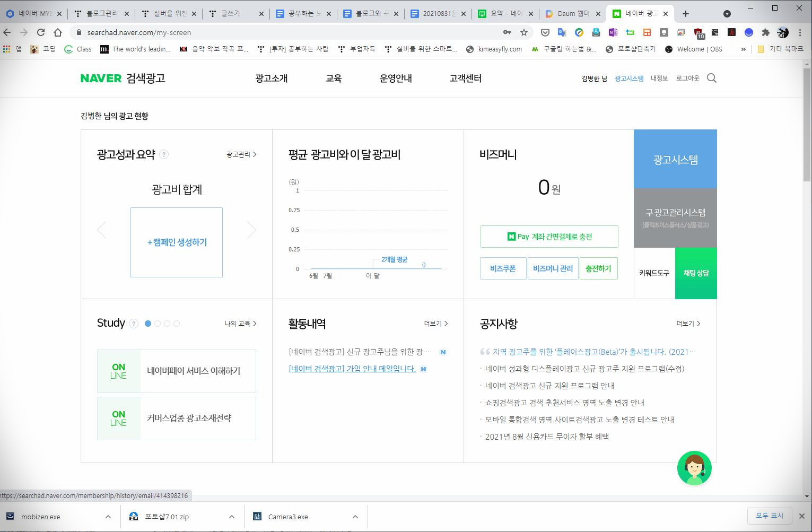Expand 더보기 in 공지사항 section
The image size is (812, 532).
[688, 324]
